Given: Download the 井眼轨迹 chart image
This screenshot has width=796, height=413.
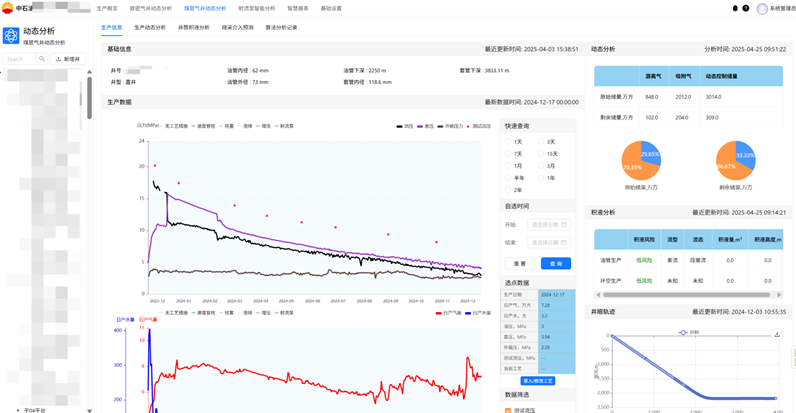Looking at the screenshot, I should [777, 334].
